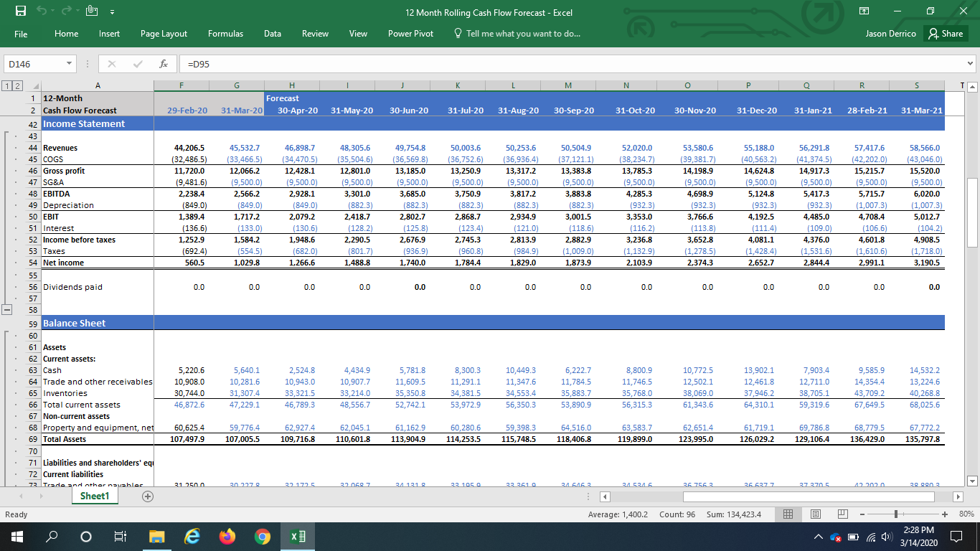Click the Redo arrow icon
Image resolution: width=980 pixels, height=551 pixels.
pos(67,11)
